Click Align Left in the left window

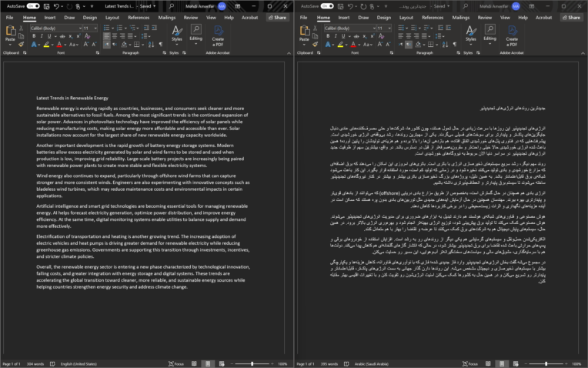107,36
